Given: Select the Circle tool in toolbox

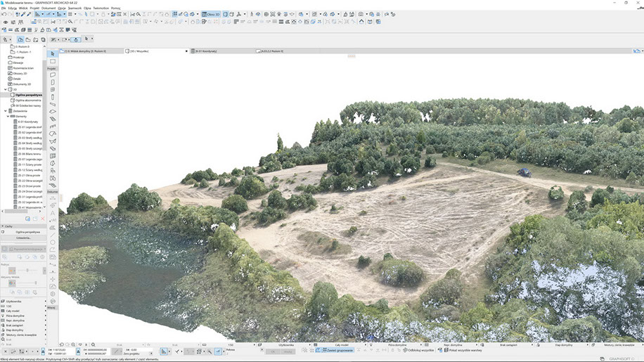Looking at the screenshot, I should pos(52,243).
